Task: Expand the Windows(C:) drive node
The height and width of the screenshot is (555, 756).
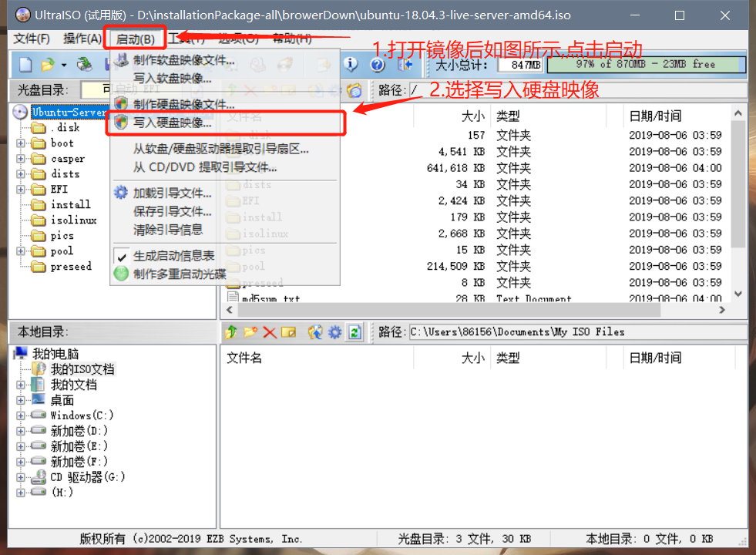Action: tap(21, 415)
